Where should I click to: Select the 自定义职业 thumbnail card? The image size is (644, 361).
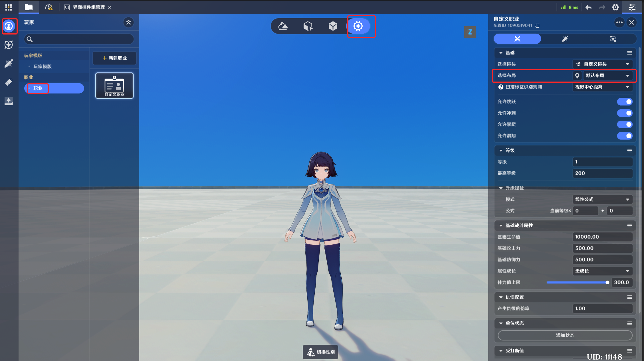(114, 86)
